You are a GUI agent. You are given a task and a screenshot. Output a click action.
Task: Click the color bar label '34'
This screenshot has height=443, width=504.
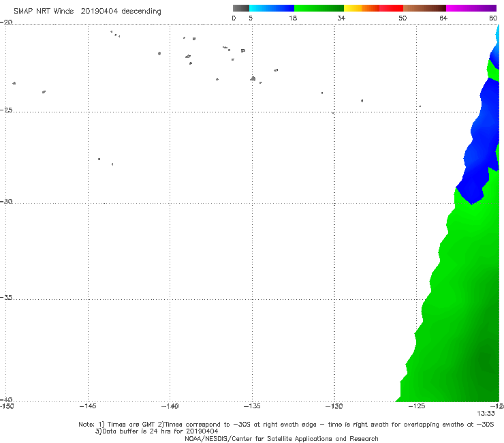click(x=341, y=18)
